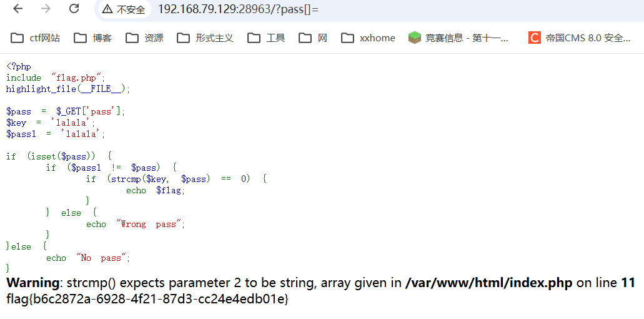
Task: Click the <?php opening tag
Action: click(19, 66)
